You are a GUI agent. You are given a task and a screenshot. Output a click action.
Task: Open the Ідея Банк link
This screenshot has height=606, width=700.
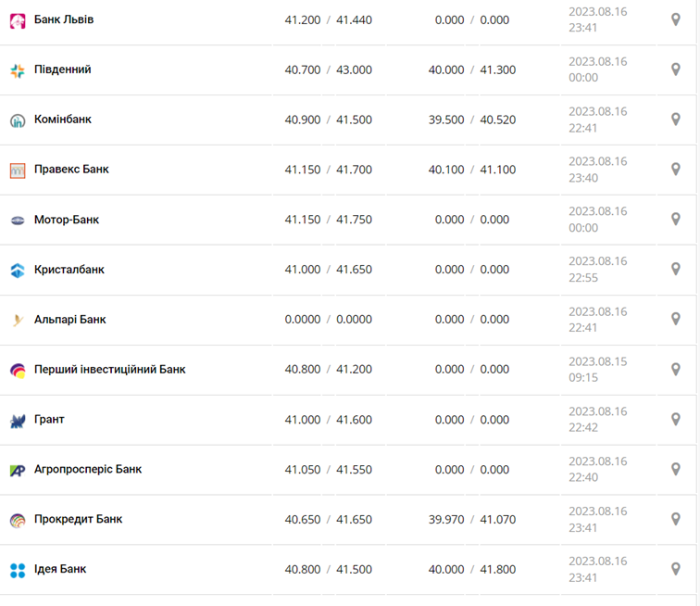coord(60,569)
